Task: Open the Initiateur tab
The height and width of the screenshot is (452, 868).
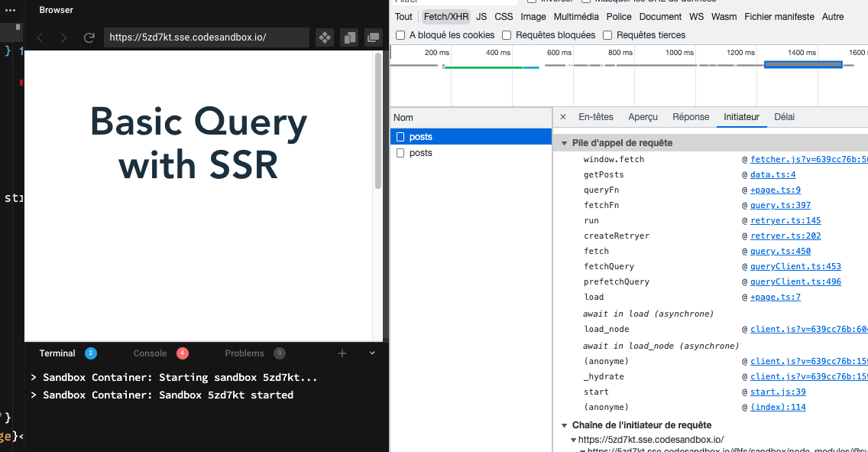Action: pos(741,117)
